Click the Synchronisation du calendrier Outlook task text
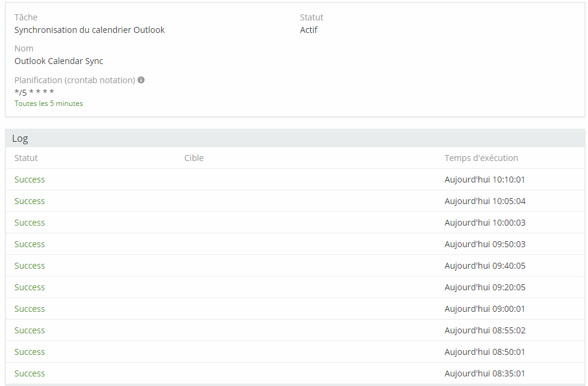The image size is (588, 386). pyautogui.click(x=89, y=30)
